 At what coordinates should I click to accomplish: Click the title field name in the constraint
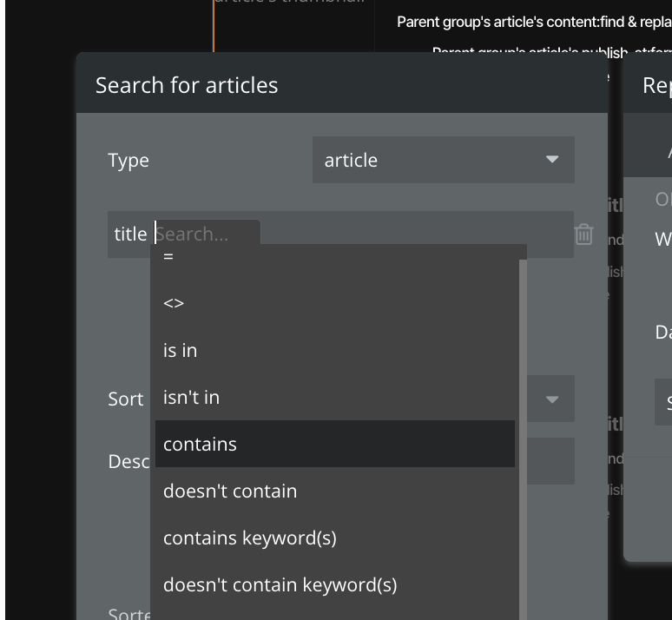[x=130, y=234]
